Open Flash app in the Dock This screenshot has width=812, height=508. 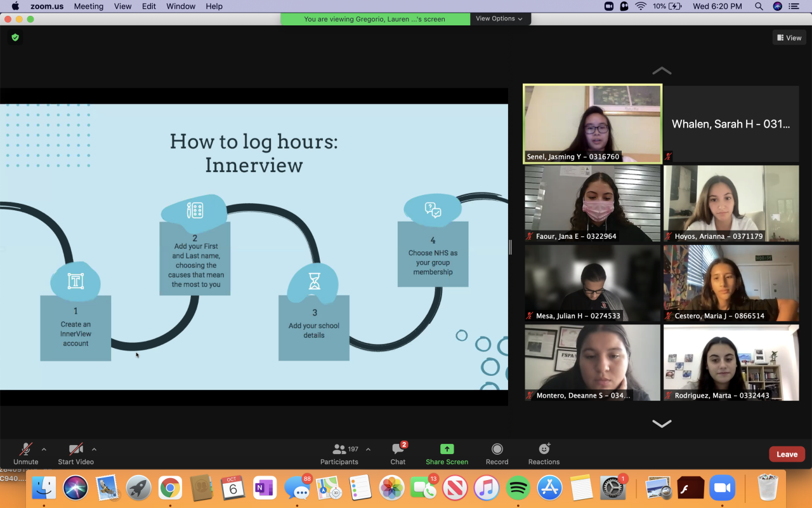coord(690,488)
